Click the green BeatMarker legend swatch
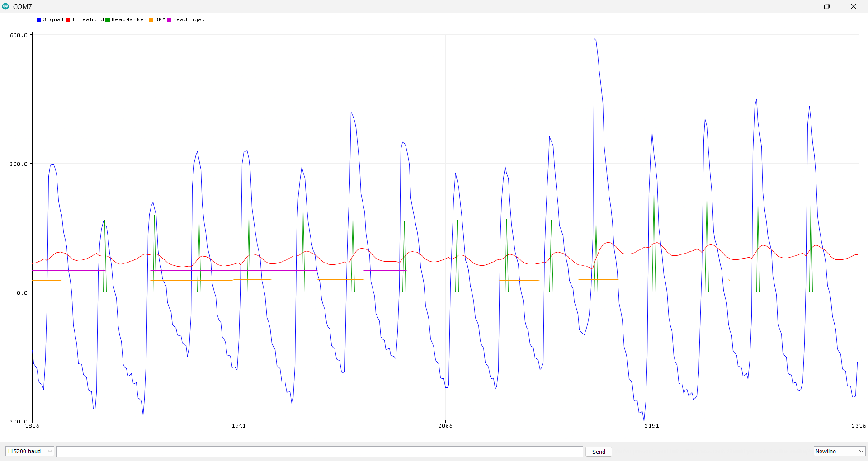This screenshot has height=461, width=868. click(x=108, y=20)
